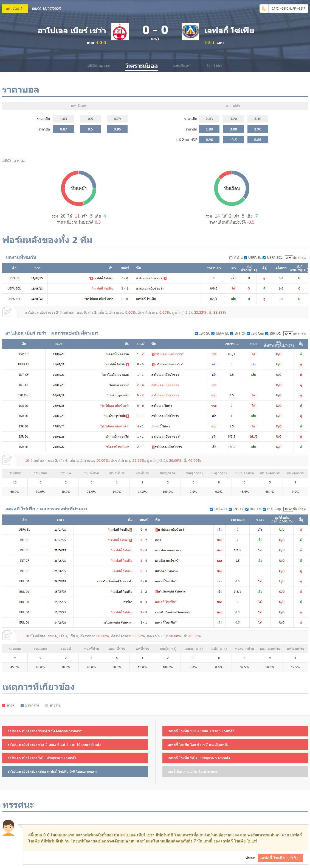The height and width of the screenshot is (868, 310).
Task: Click the moon weather icon
Action: [264, 9]
